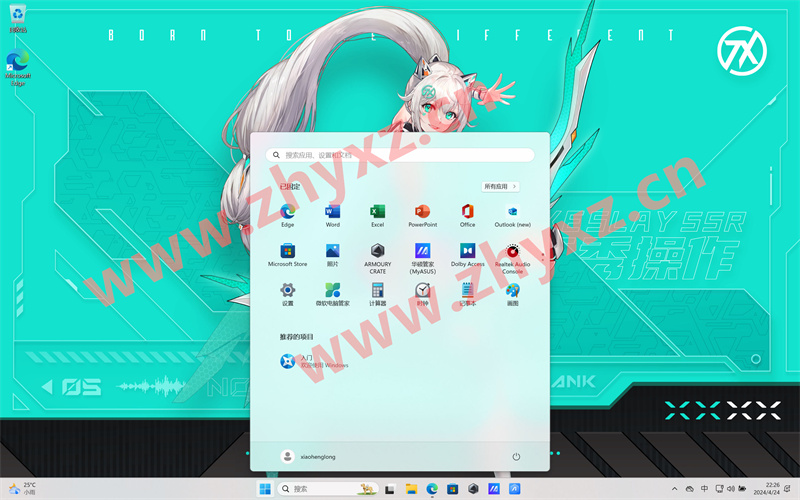Open the blue rightmost pinned taskbar app
This screenshot has width=800, height=500.
pos(514,489)
